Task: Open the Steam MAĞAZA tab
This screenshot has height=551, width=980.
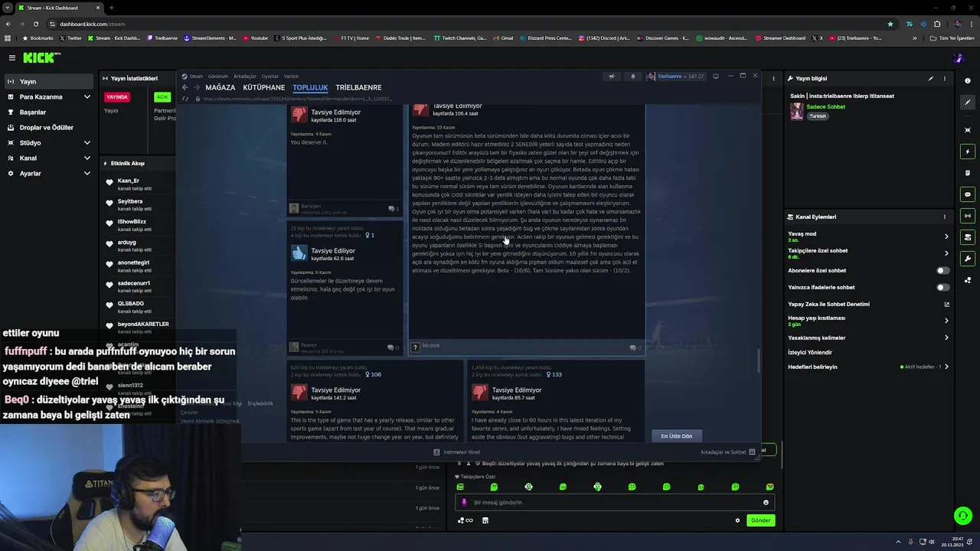Action: point(220,87)
